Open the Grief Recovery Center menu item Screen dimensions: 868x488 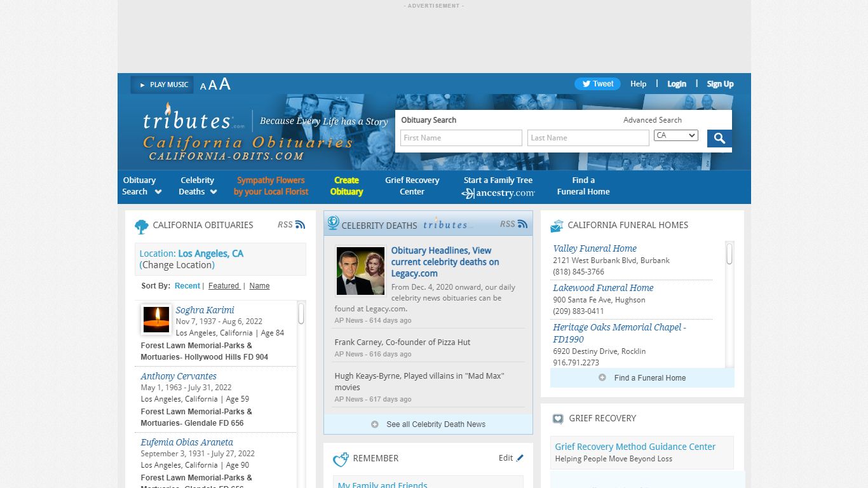tap(412, 186)
